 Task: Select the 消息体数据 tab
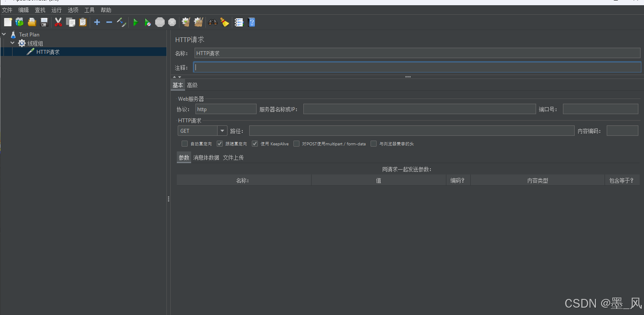pyautogui.click(x=206, y=157)
